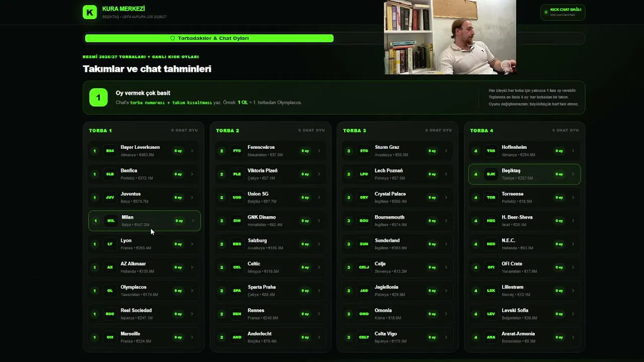Select the Lyon team name
The width and height of the screenshot is (644, 362).
[x=126, y=240]
